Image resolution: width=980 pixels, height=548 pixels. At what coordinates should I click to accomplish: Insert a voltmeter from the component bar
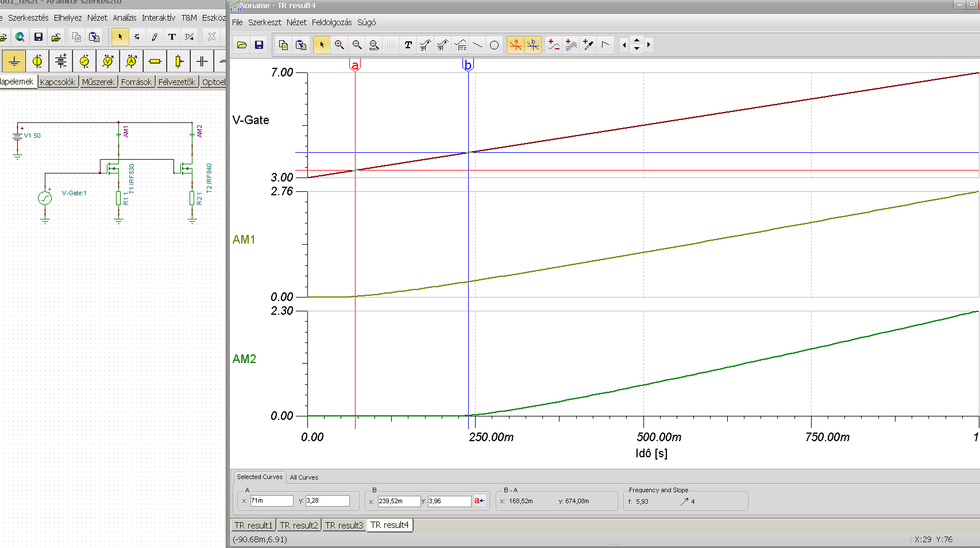coord(108,61)
